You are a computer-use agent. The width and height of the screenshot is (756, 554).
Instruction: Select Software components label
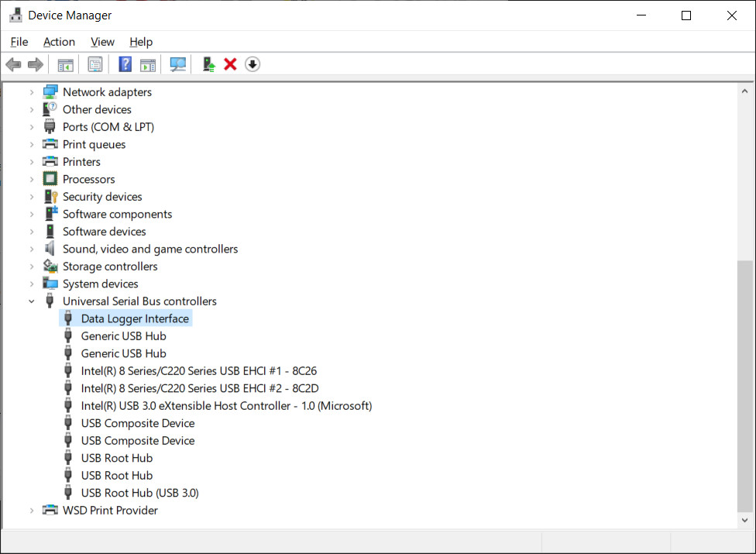117,214
